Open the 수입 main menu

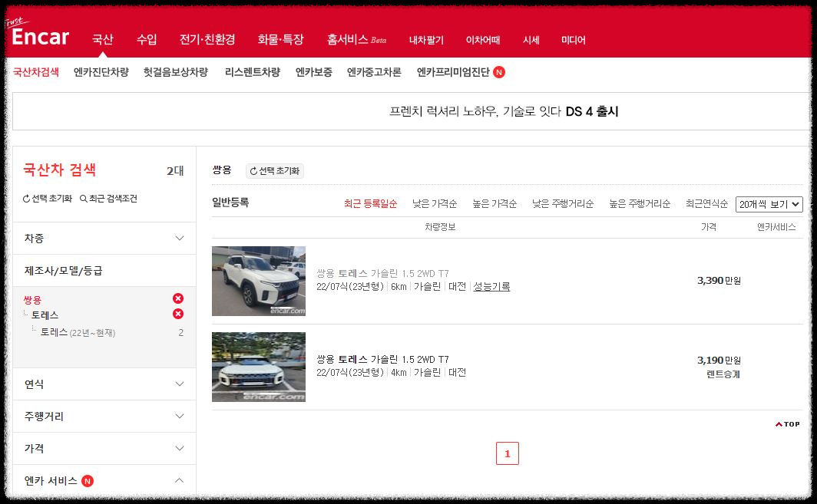(147, 40)
